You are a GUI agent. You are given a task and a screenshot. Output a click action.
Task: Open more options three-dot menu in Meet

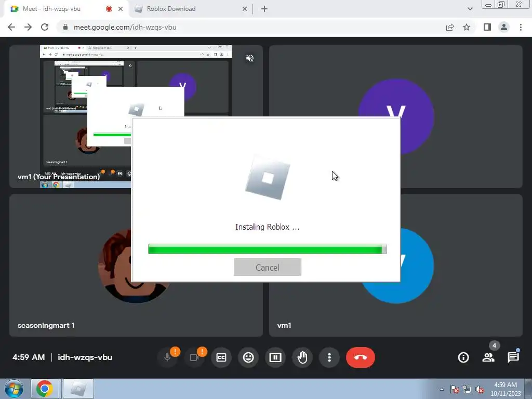(329, 357)
